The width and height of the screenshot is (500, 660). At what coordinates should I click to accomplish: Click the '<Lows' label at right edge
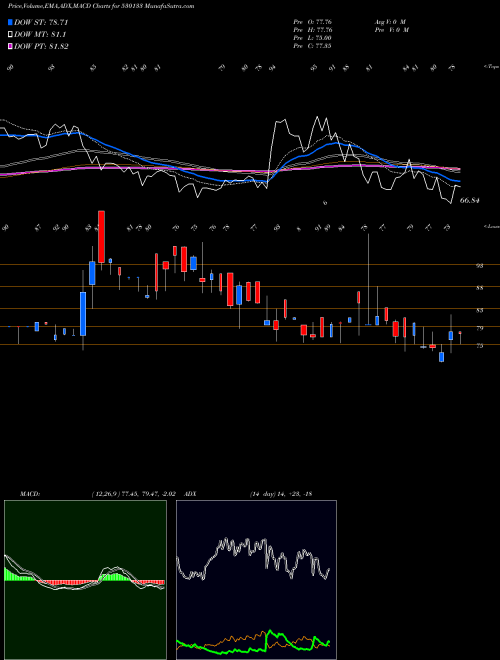[491, 226]
